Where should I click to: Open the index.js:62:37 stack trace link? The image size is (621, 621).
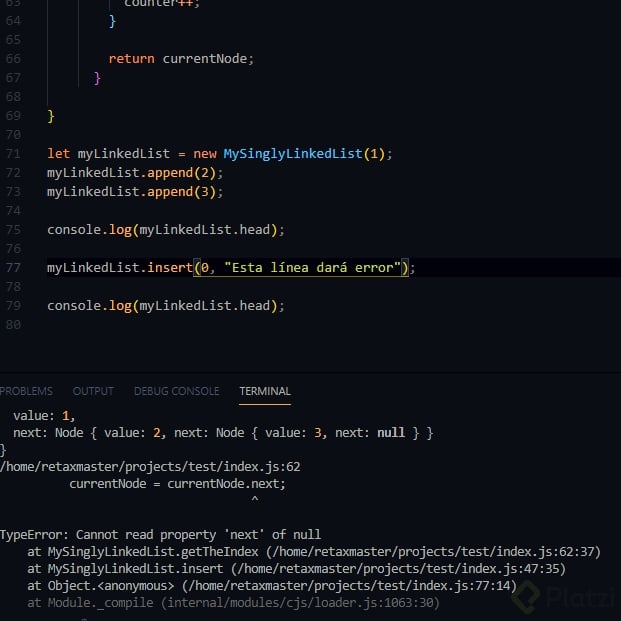click(433, 552)
